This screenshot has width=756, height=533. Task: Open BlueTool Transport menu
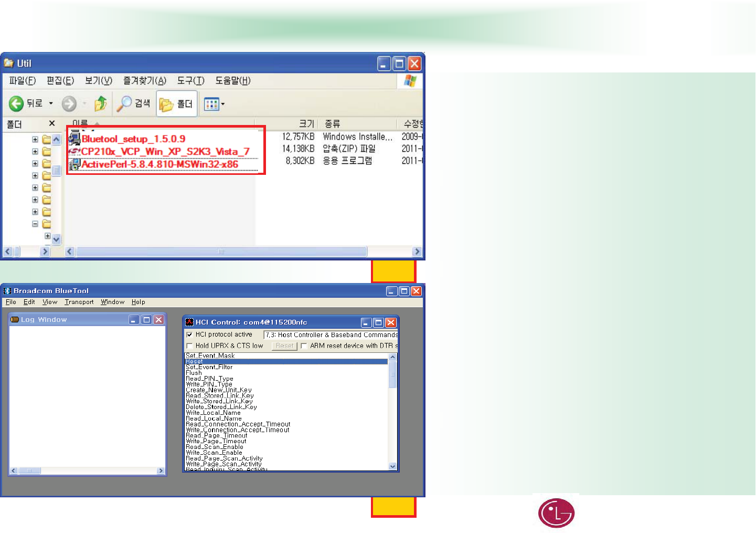[x=79, y=302]
